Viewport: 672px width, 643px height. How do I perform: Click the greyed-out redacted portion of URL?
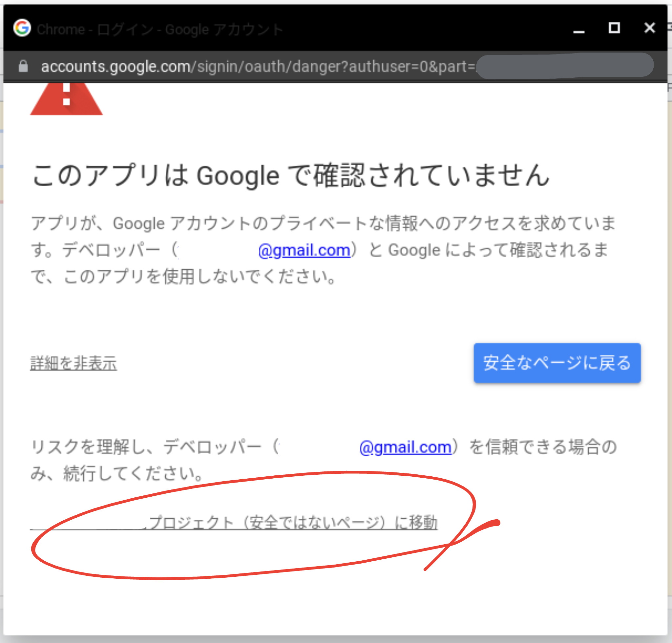(564, 66)
